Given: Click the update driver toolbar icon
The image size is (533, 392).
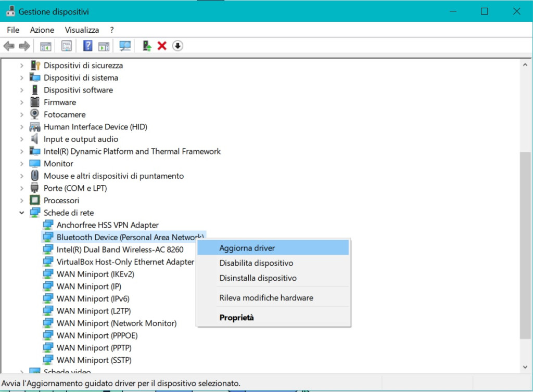Looking at the screenshot, I should coord(146,46).
